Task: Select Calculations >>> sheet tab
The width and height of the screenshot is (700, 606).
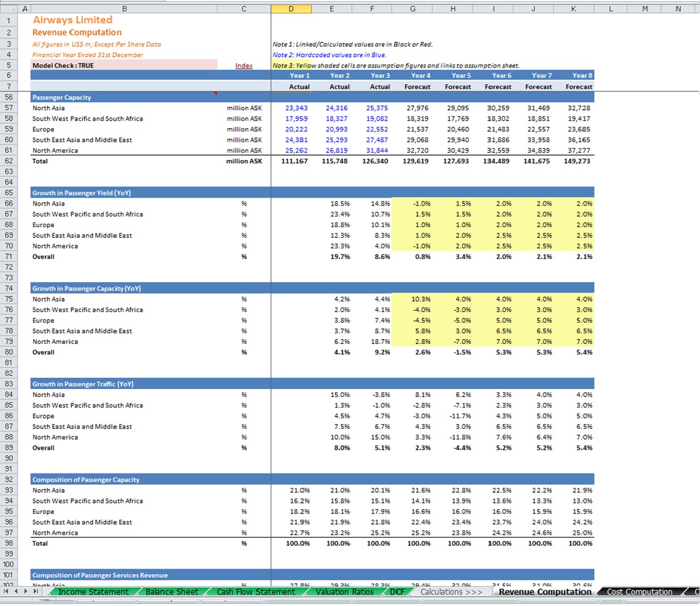Action: coord(451,592)
